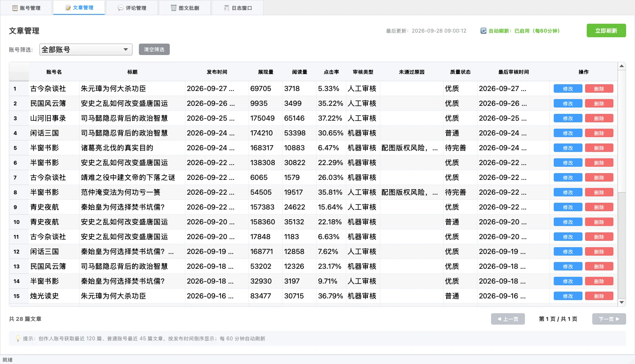Click the 共 28 篇文章 total count
This screenshot has width=635, height=364.
(25, 319)
